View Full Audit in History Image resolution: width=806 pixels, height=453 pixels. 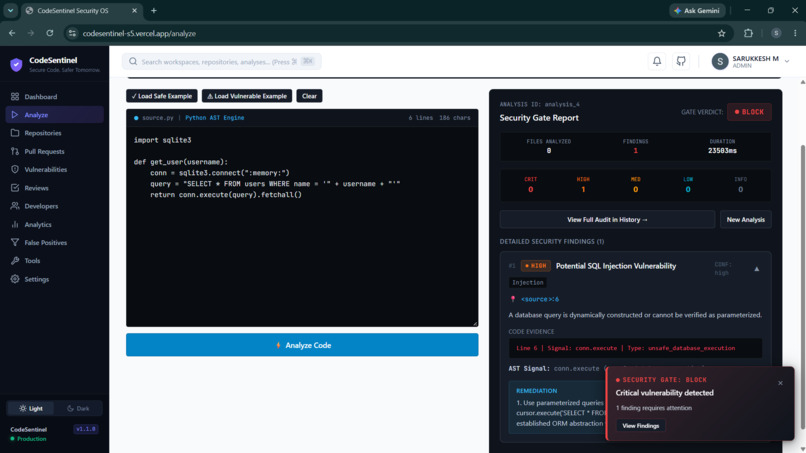pos(607,220)
